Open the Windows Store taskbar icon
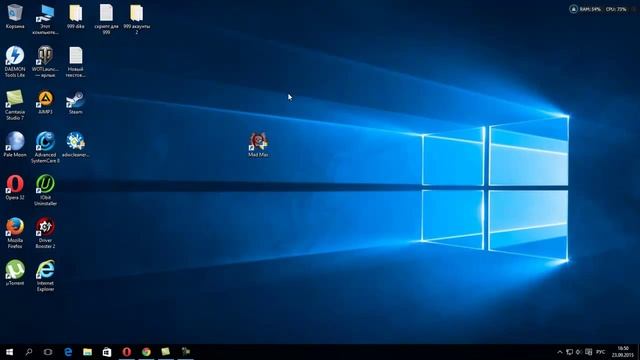Image resolution: width=640 pixels, height=360 pixels. pos(107,352)
